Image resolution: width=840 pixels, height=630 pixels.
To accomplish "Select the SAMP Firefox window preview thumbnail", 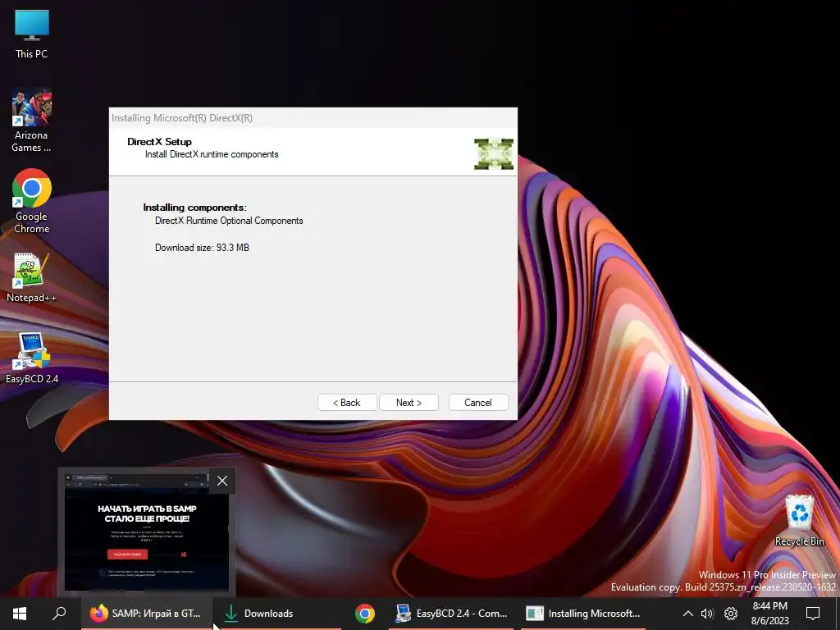I will click(146, 531).
